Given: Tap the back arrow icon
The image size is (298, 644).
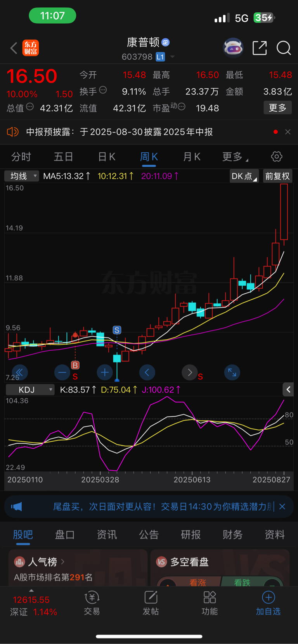Looking at the screenshot, I should pos(14,48).
